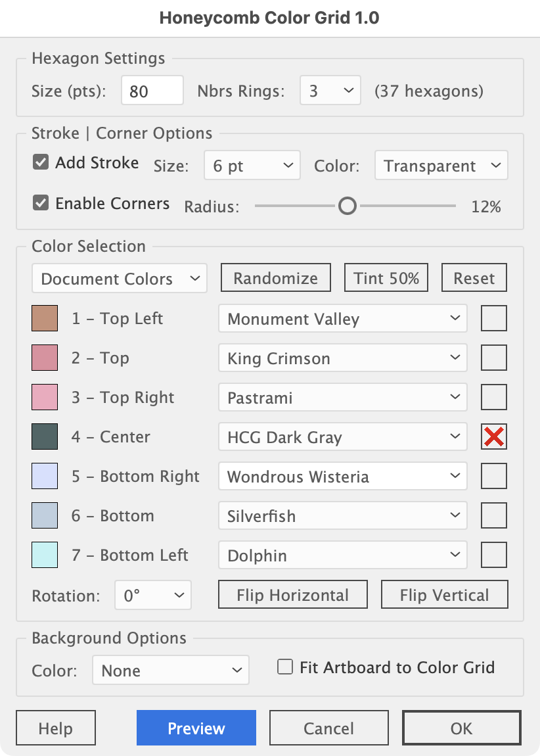540x756 pixels.
Task: Enable Fit Artboard to Color Grid
Action: click(x=285, y=667)
